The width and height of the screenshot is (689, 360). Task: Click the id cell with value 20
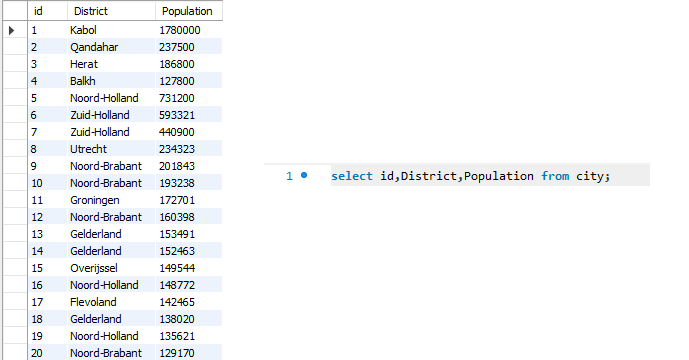click(x=47, y=353)
